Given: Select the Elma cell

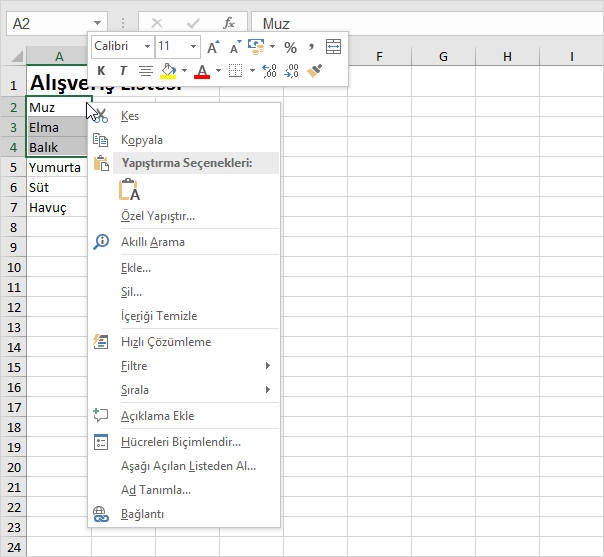Looking at the screenshot, I should coord(57,128).
